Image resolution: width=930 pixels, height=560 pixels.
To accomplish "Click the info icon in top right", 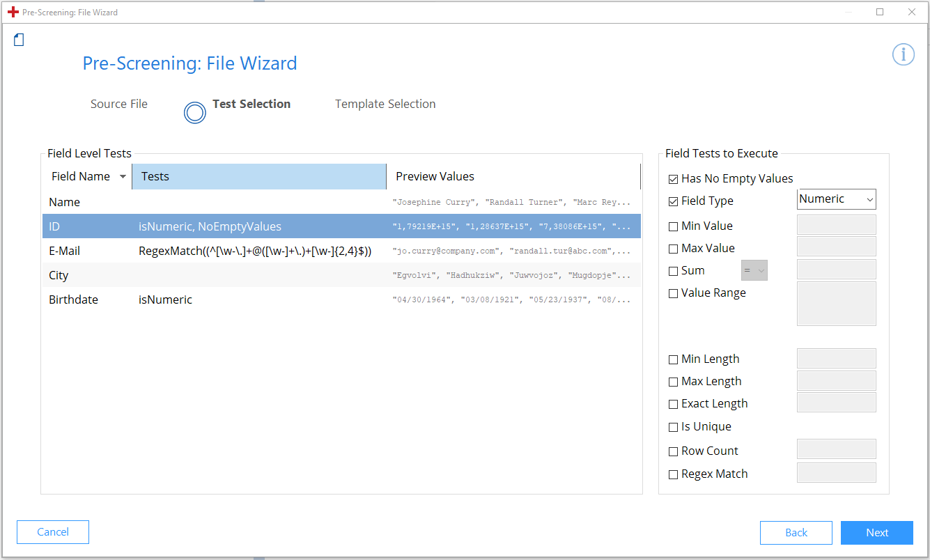I will [903, 54].
